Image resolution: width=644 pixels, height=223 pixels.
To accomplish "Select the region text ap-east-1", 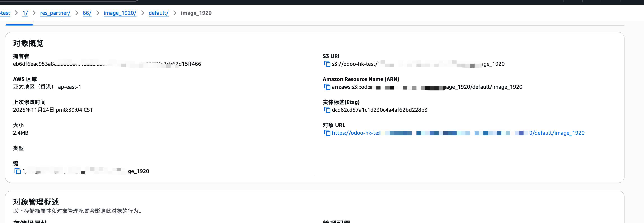I will point(69,87).
